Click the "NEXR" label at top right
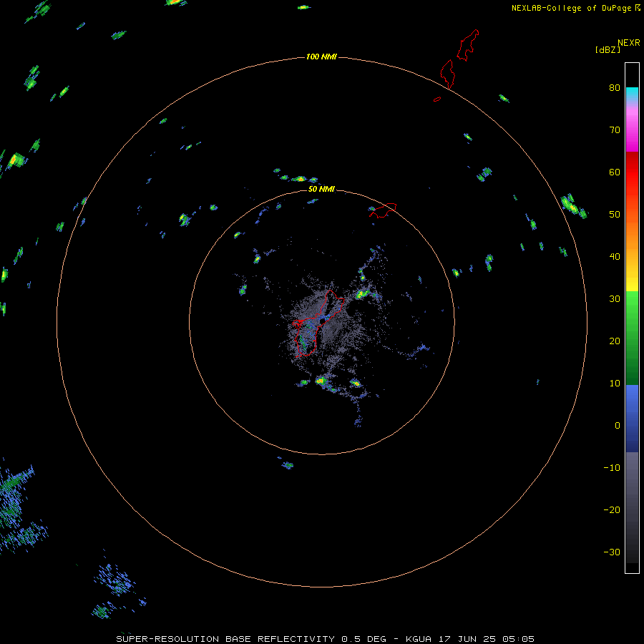 pyautogui.click(x=628, y=43)
